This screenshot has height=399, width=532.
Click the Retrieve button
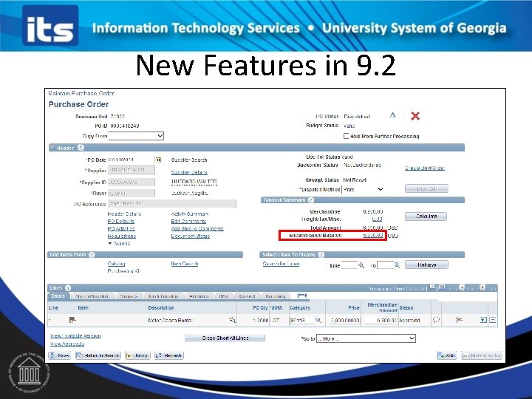(426, 265)
